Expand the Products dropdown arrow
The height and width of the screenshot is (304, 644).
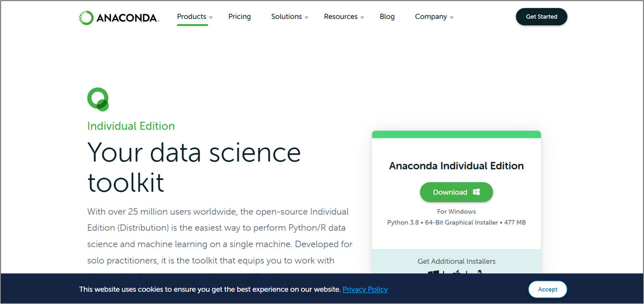211,18
